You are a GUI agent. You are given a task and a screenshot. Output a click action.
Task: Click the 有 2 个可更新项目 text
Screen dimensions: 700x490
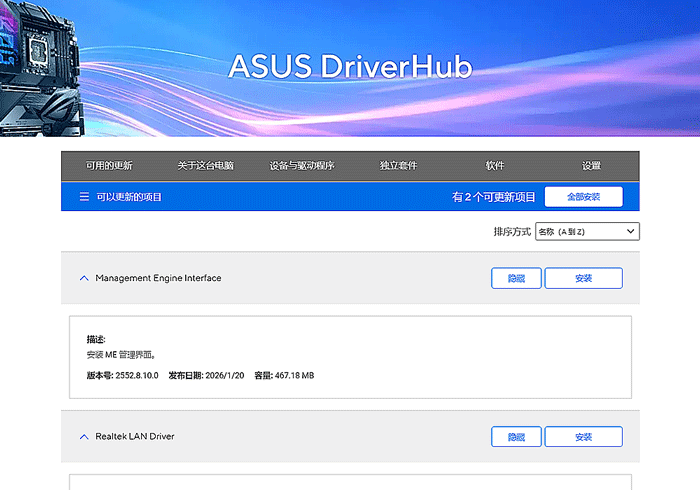click(x=493, y=197)
